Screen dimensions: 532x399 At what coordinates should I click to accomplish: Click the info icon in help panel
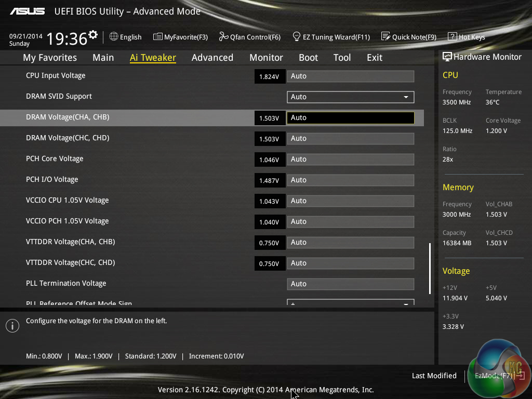click(12, 326)
